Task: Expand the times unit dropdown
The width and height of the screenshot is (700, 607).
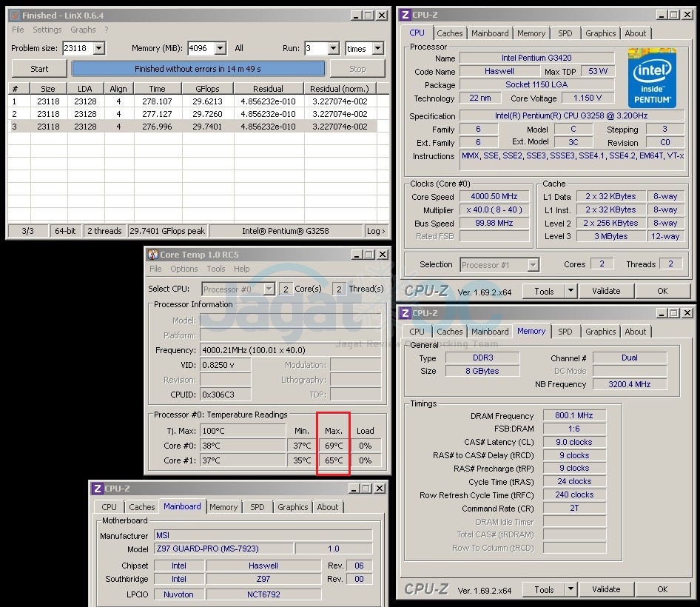Action: coord(377,49)
